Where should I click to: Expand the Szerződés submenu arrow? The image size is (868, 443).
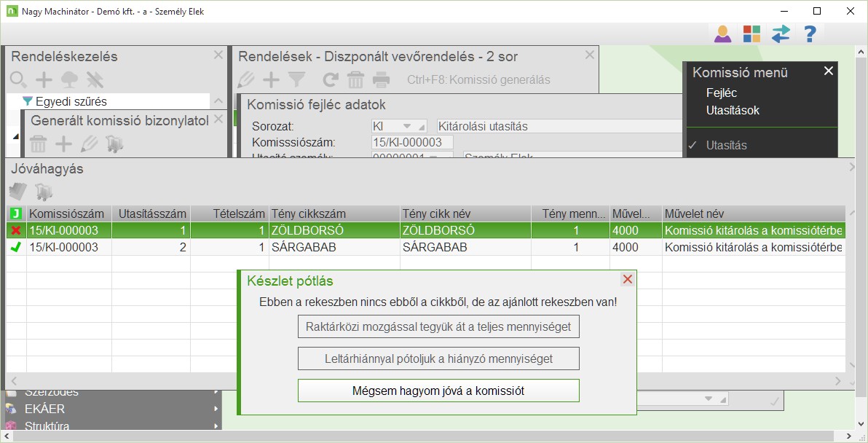click(x=216, y=392)
